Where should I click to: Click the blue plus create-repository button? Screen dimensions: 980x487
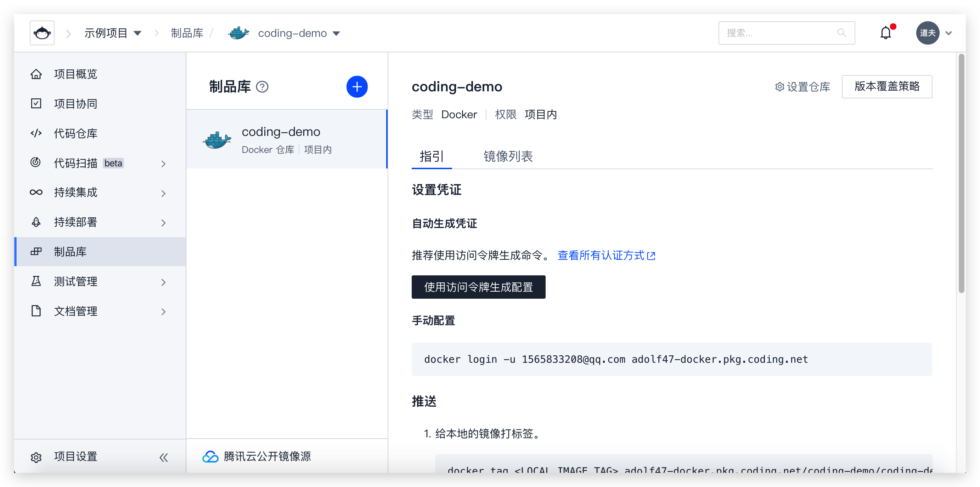click(x=356, y=87)
